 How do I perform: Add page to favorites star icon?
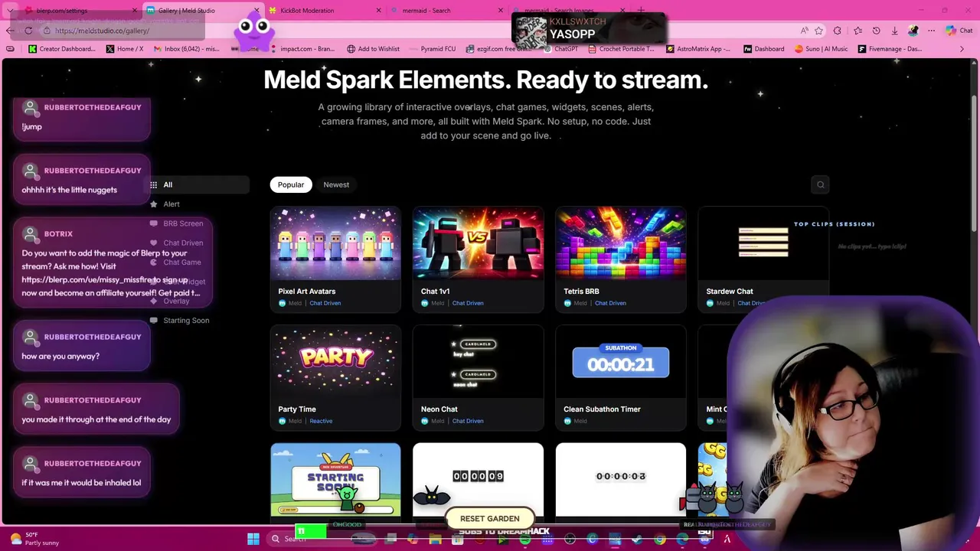coord(819,31)
